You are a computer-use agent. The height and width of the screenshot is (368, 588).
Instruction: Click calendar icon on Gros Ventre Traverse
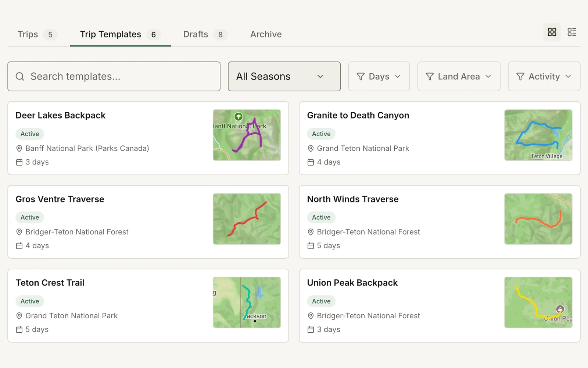point(19,245)
